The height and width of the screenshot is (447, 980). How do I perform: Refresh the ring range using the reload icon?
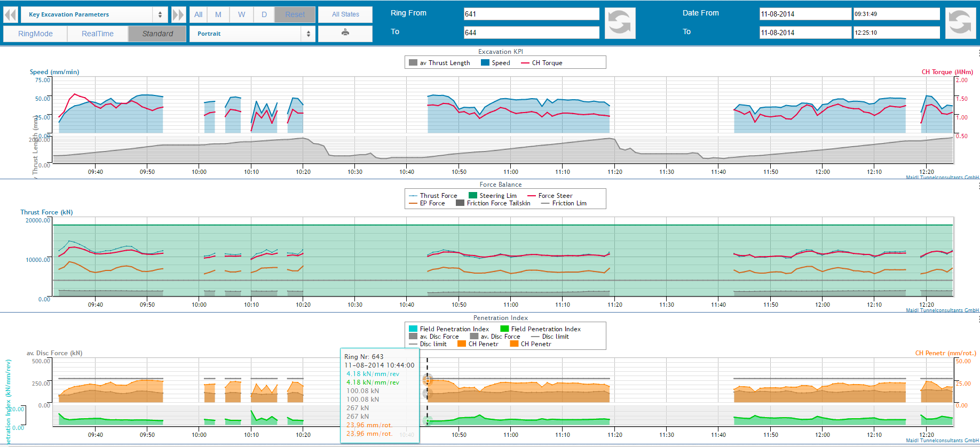(x=620, y=23)
